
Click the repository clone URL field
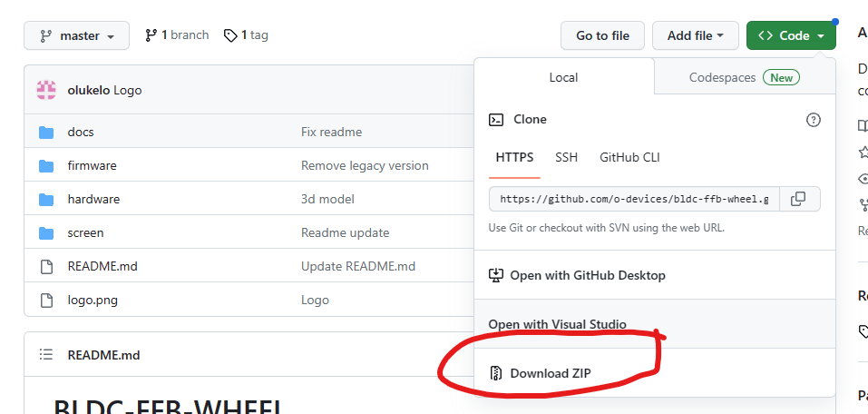click(634, 199)
